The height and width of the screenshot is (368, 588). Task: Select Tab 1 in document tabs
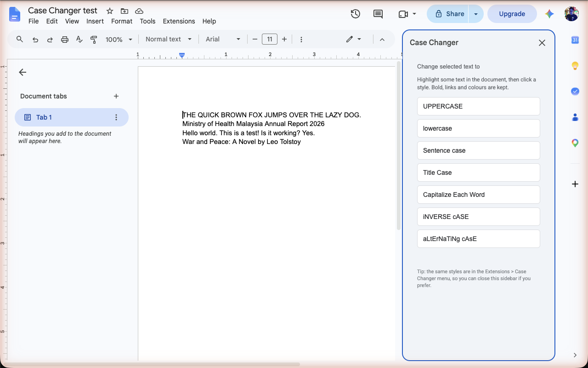tap(72, 117)
